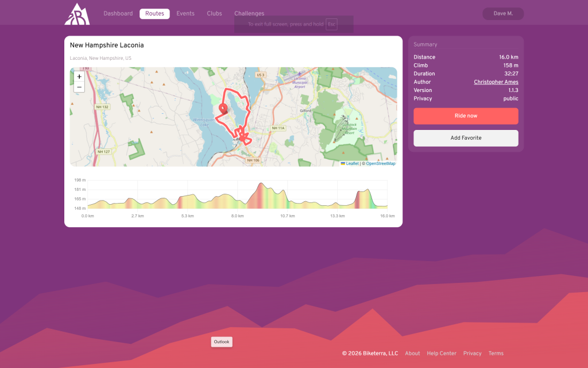This screenshot has width=588, height=368.
Task: Open the Dave M. user menu
Action: [x=503, y=14]
